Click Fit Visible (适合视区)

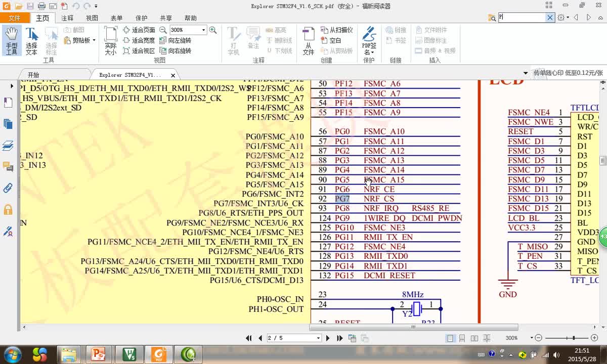pyautogui.click(x=139, y=51)
